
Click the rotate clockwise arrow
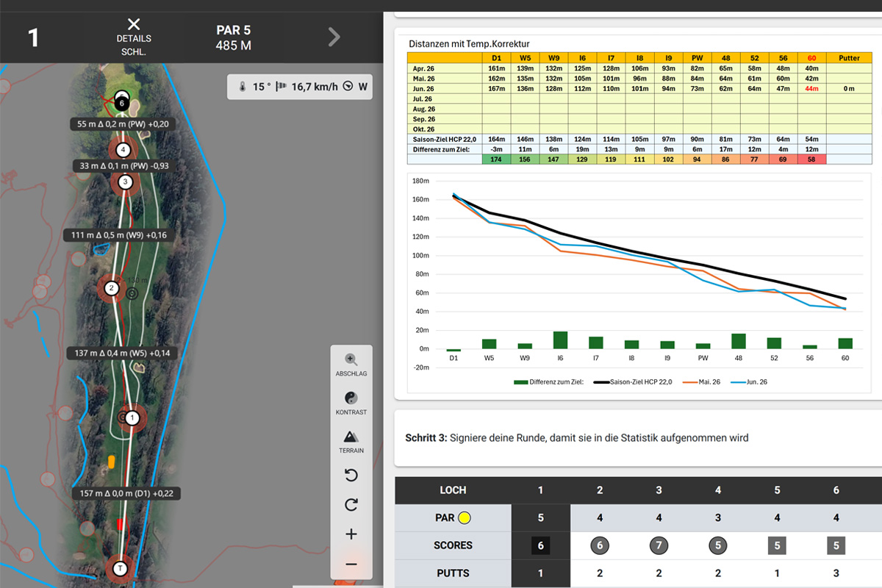pyautogui.click(x=351, y=505)
